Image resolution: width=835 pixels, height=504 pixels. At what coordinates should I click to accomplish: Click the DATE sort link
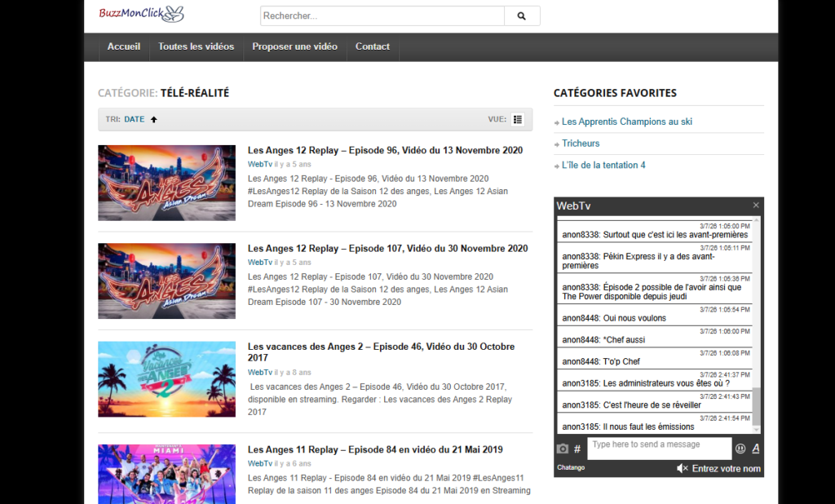pyautogui.click(x=135, y=119)
